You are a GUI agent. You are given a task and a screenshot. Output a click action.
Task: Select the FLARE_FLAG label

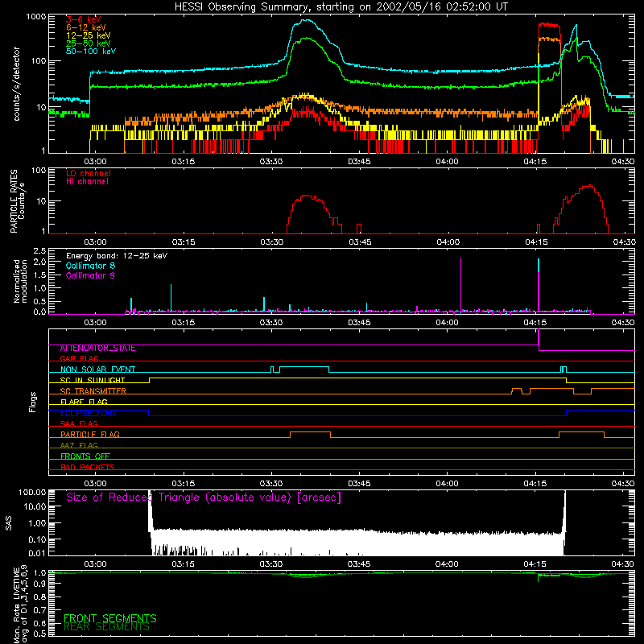point(84,402)
